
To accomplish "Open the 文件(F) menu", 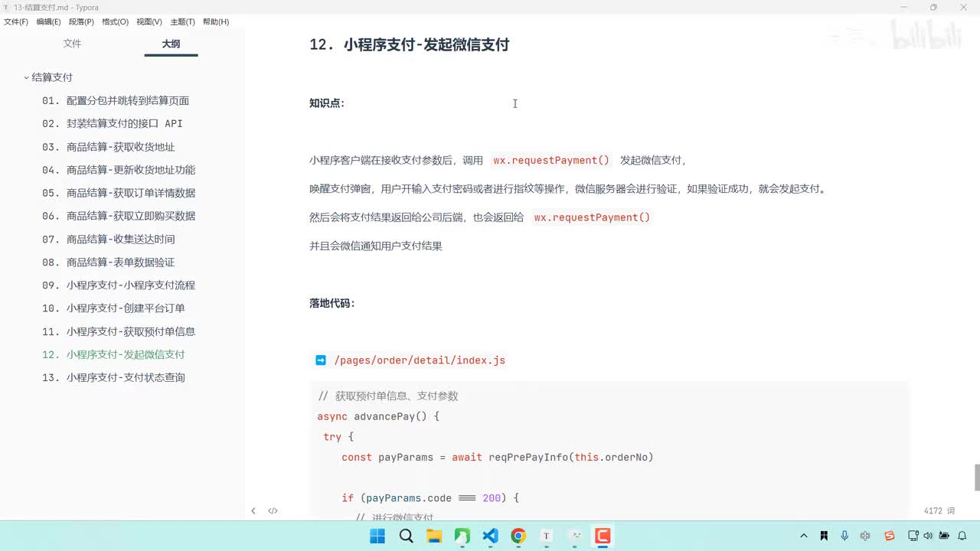I will click(x=16, y=22).
